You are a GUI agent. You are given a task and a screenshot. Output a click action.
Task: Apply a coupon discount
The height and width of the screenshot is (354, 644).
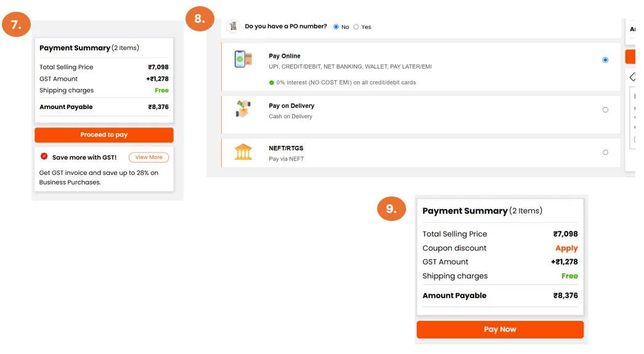pos(566,248)
